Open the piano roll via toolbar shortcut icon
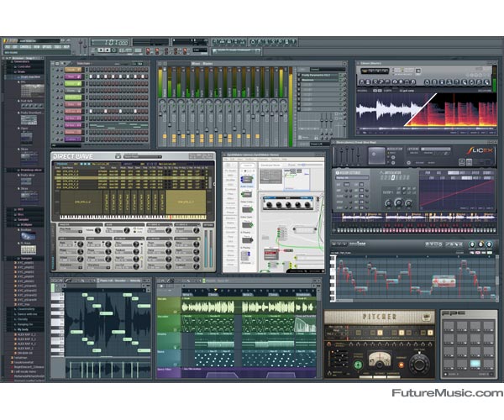Viewport: 504px width, 420px height. (x=228, y=42)
